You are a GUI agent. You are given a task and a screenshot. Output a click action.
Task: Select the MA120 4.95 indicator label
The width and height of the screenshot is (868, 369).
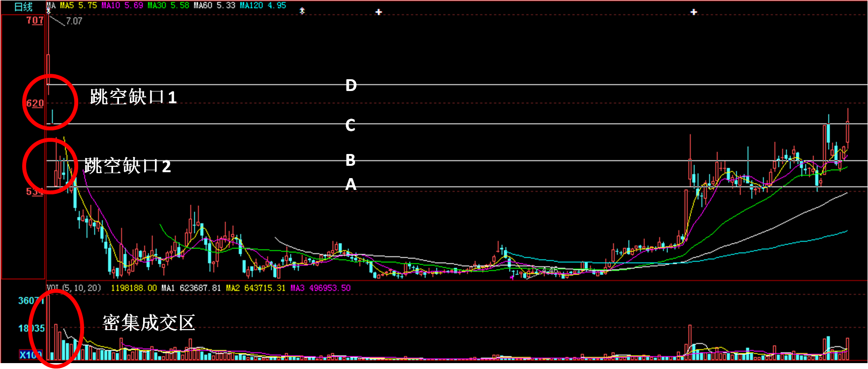(263, 5)
